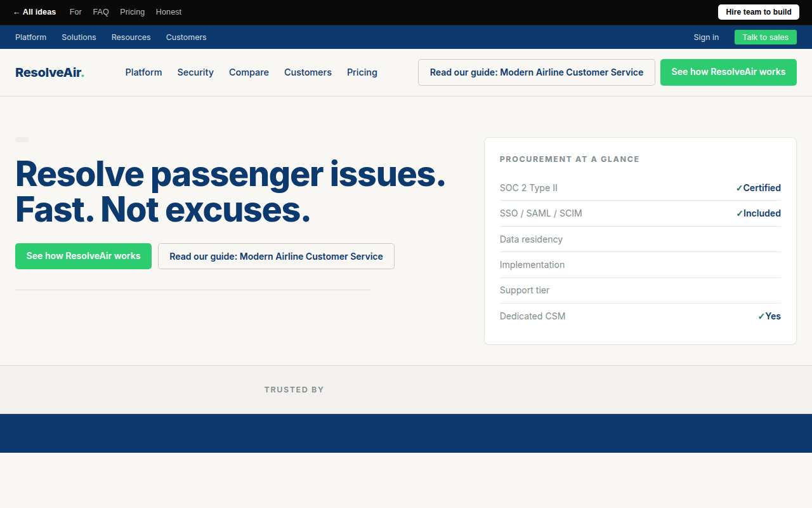Image resolution: width=812 pixels, height=508 pixels.
Task: Go back via All ideas link
Action: (x=34, y=12)
